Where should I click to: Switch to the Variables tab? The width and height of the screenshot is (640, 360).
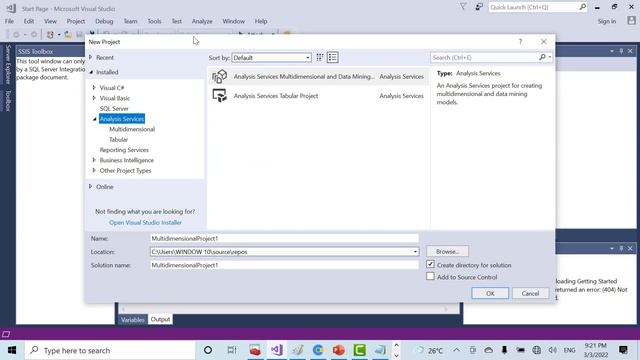[x=133, y=319]
